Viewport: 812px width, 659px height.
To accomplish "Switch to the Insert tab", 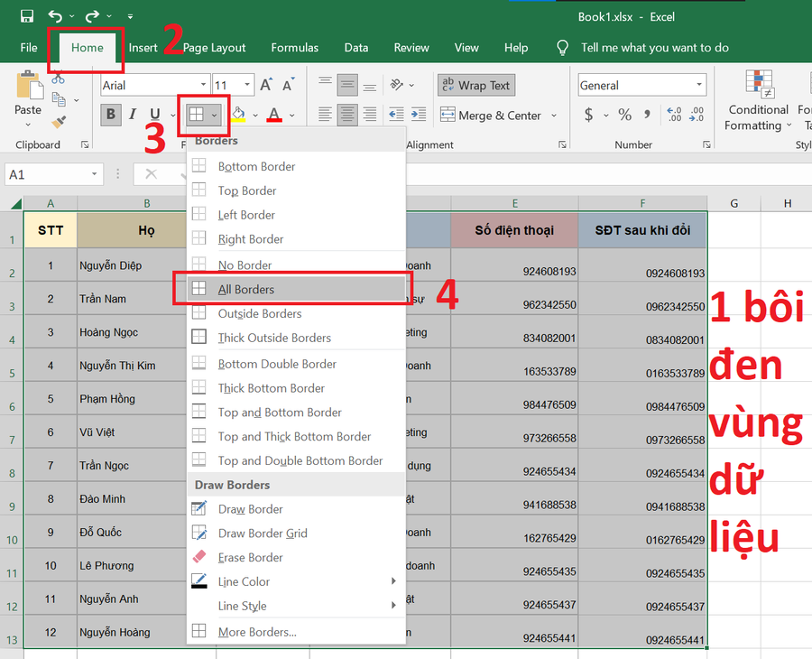I will click(143, 48).
